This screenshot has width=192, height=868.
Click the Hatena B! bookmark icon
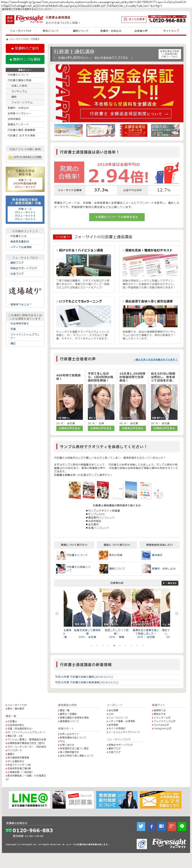161,826
